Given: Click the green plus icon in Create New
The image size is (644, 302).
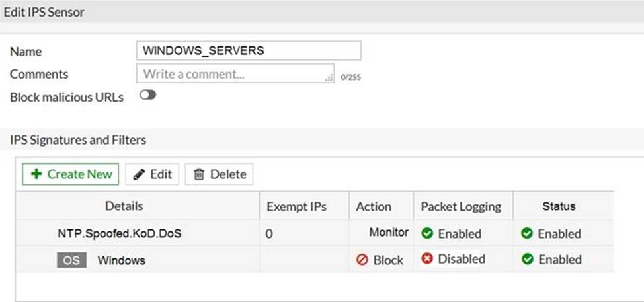Looking at the screenshot, I should pos(36,174).
